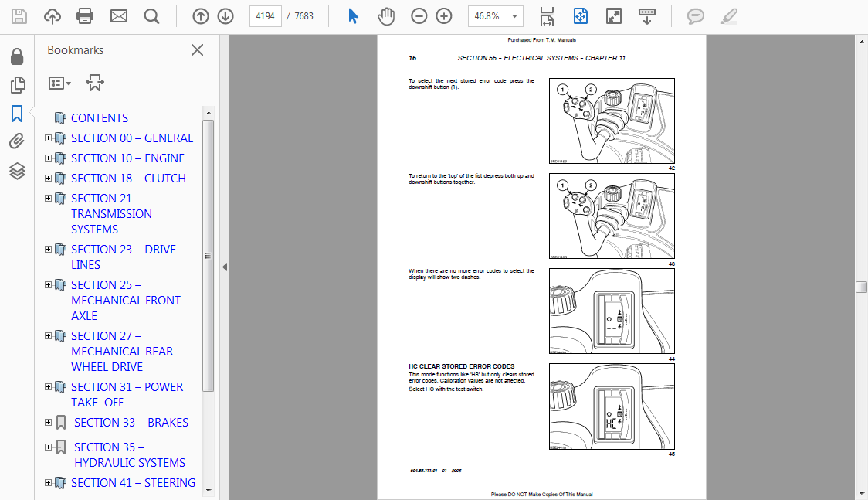Open the Page Thumbnails sidebar icon
Image resolution: width=868 pixels, height=500 pixels.
click(x=17, y=85)
